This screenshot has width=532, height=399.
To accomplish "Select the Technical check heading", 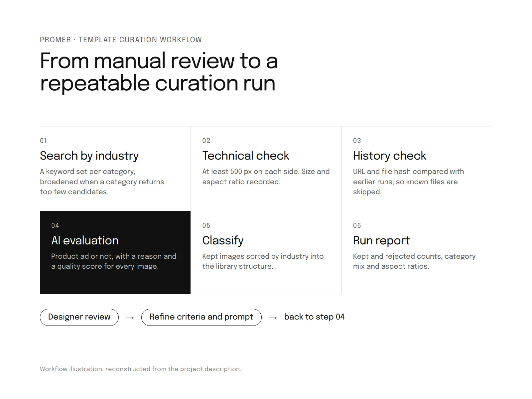I will pyautogui.click(x=246, y=156).
